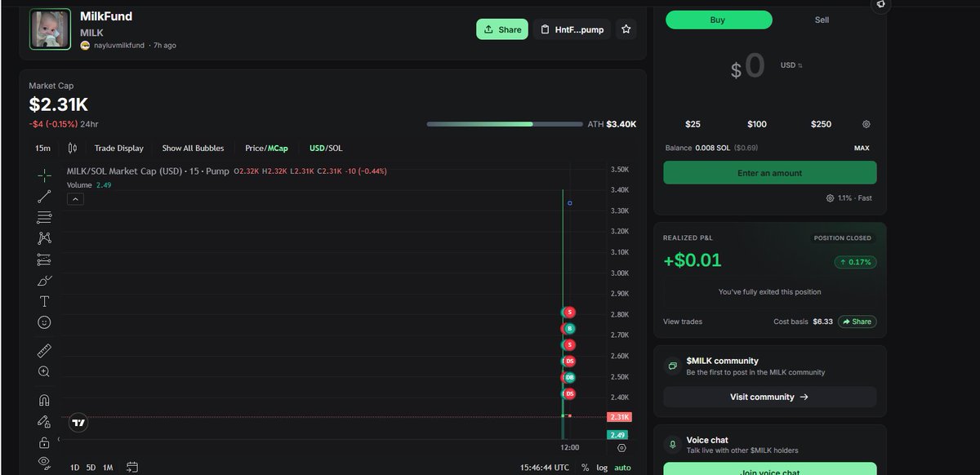Hide all drawings with eye icon
The width and height of the screenshot is (980, 475).
click(44, 462)
